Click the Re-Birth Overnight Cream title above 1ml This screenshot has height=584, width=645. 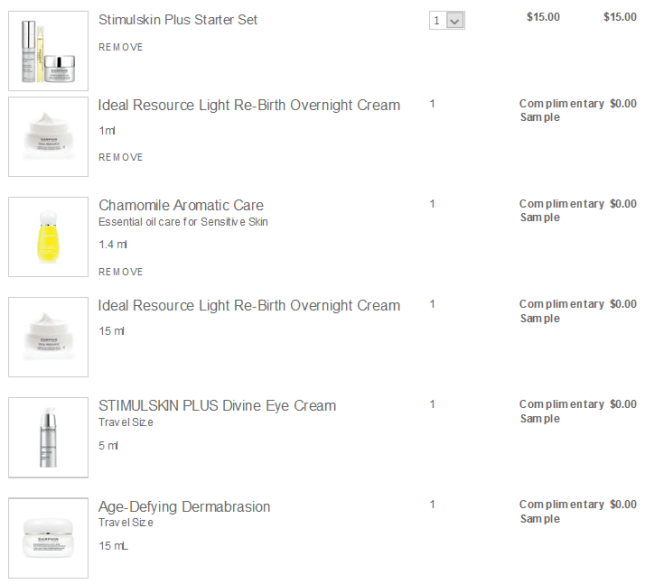click(249, 105)
